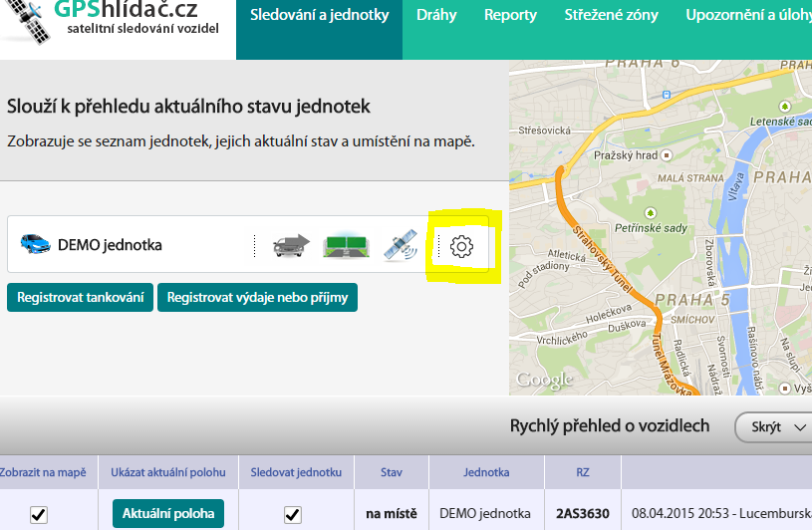Open the Sledování a jednotky tab

pos(319,15)
